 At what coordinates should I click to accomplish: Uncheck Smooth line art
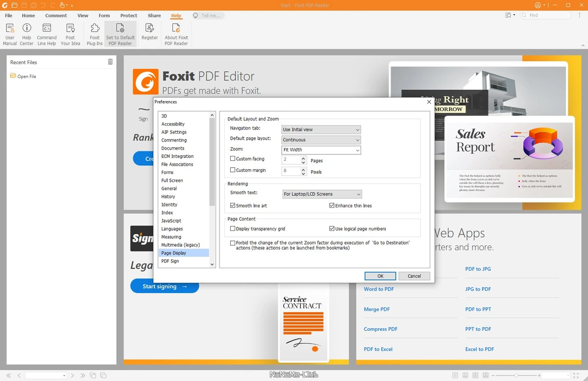[233, 205]
